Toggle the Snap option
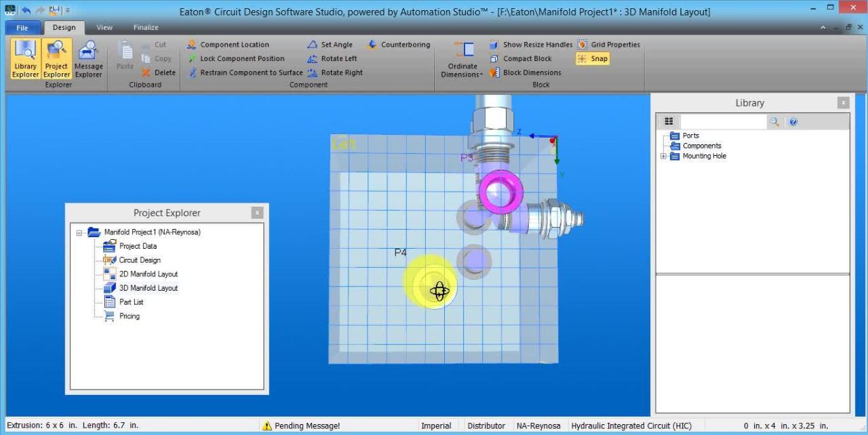Image resolution: width=868 pixels, height=435 pixels. [593, 58]
